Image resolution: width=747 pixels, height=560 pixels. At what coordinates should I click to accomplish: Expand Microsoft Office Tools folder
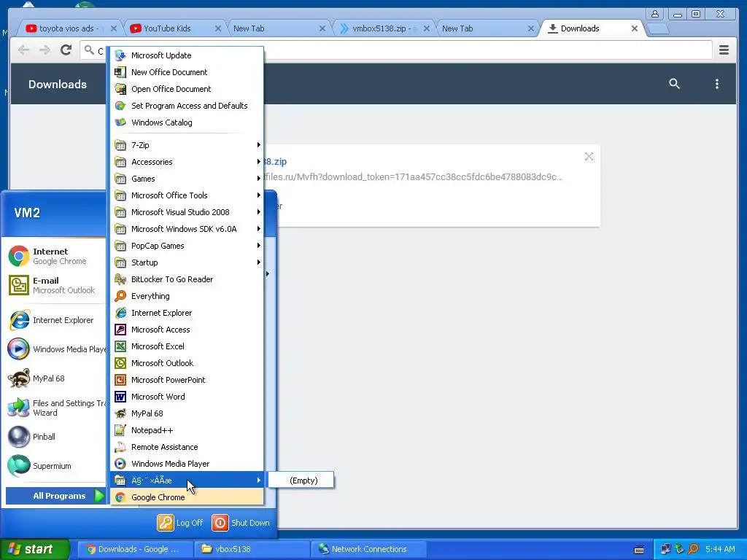(x=187, y=195)
